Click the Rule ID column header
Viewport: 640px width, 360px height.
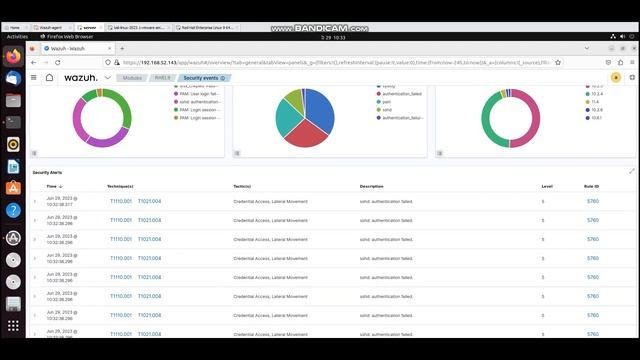(591, 187)
